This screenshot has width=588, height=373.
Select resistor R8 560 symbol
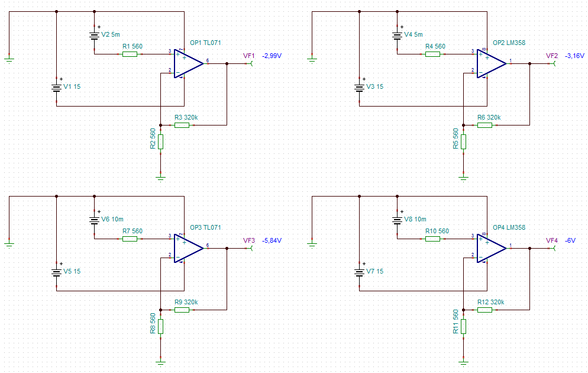(160, 326)
